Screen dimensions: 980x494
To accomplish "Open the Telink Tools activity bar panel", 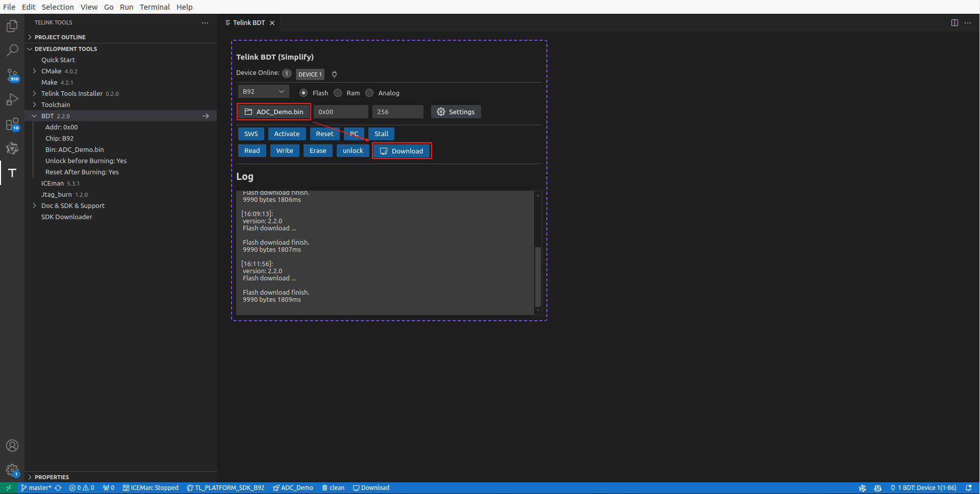I will pyautogui.click(x=12, y=173).
